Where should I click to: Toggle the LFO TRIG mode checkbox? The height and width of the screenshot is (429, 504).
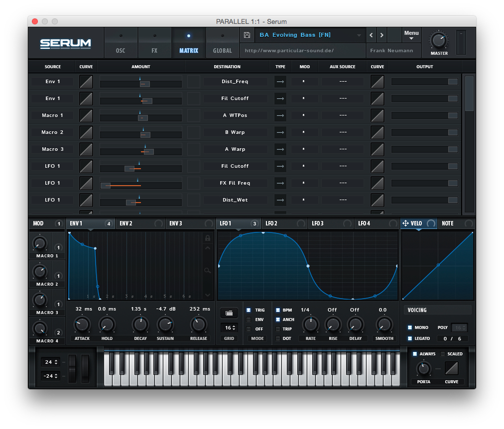[249, 310]
